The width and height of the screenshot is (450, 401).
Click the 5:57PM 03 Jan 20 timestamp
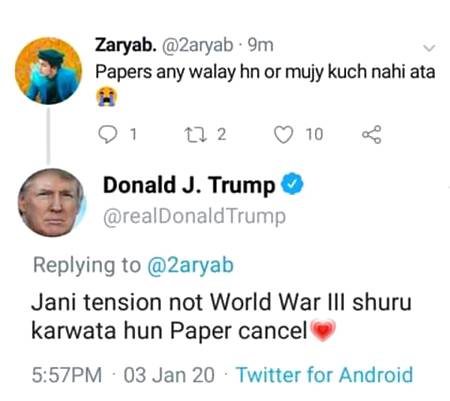click(x=123, y=375)
